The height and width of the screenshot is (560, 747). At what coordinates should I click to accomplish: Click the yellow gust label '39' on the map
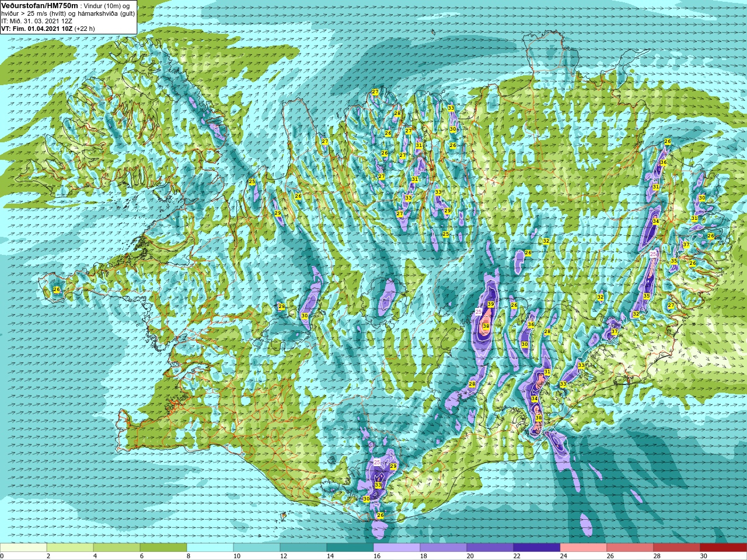(491, 304)
